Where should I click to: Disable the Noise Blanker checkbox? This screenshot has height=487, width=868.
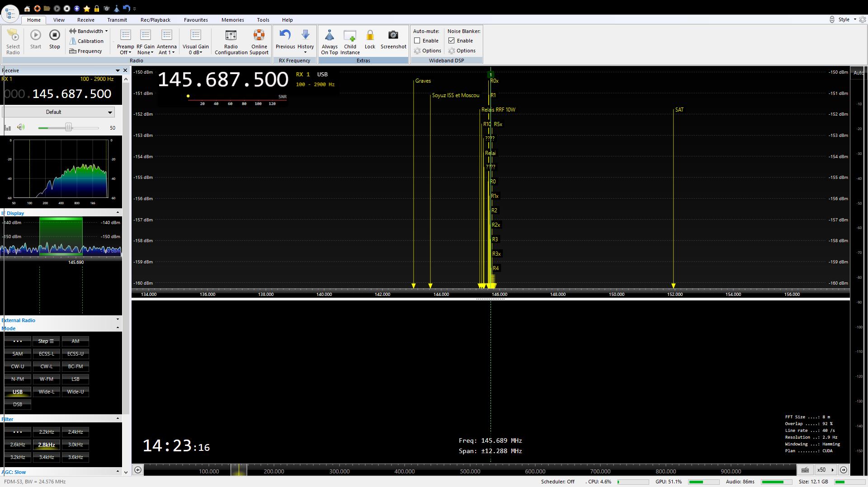(452, 41)
